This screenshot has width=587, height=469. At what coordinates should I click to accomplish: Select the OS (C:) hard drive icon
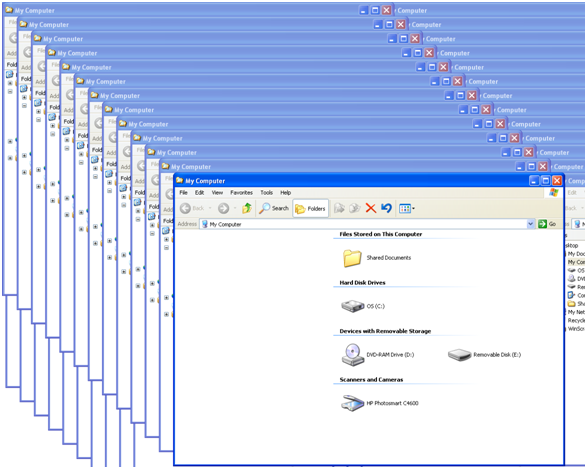(352, 306)
